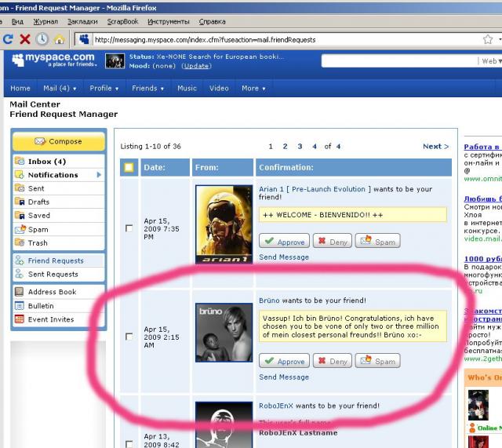The height and width of the screenshot is (448, 502).
Task: Check the Brüno request checkbox
Action: [x=129, y=337]
